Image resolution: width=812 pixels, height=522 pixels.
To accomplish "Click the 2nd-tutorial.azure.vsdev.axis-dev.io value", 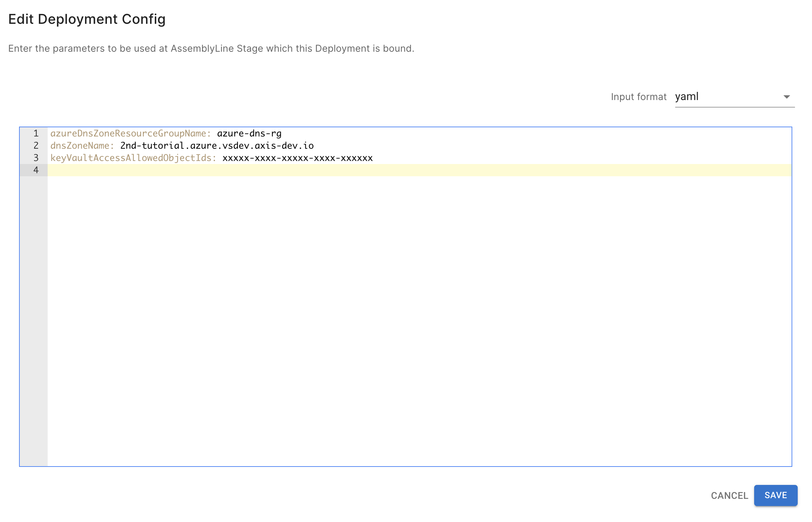I will [x=217, y=146].
